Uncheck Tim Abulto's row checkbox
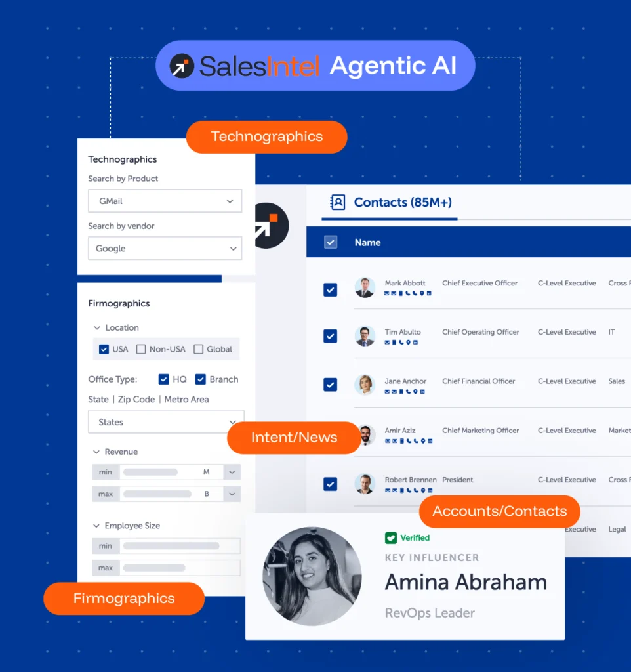This screenshot has height=672, width=631. click(331, 337)
